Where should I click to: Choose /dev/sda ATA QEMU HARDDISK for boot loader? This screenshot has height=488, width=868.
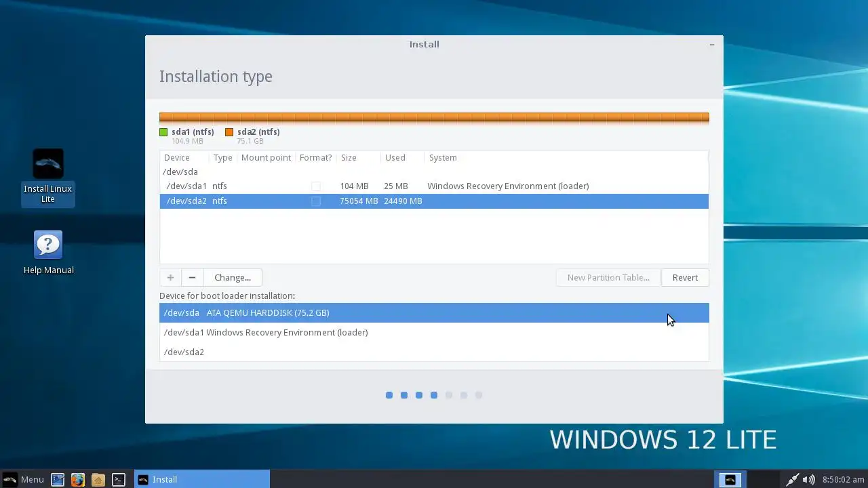pyautogui.click(x=434, y=312)
